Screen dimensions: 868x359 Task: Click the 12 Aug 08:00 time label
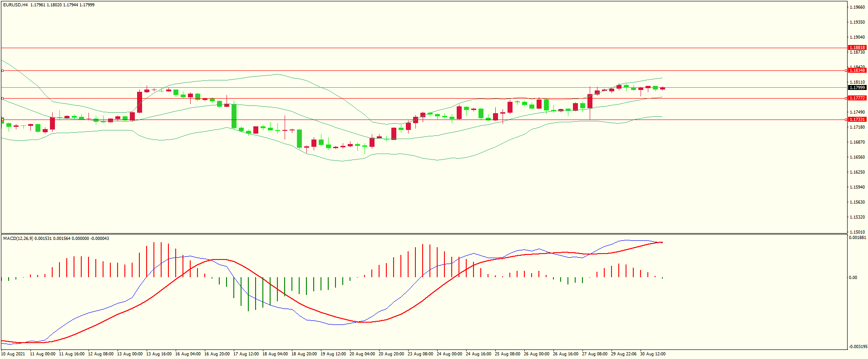(101, 354)
